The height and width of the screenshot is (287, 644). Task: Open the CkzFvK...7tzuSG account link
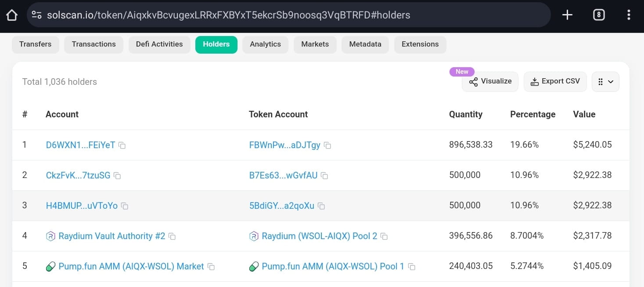click(78, 175)
